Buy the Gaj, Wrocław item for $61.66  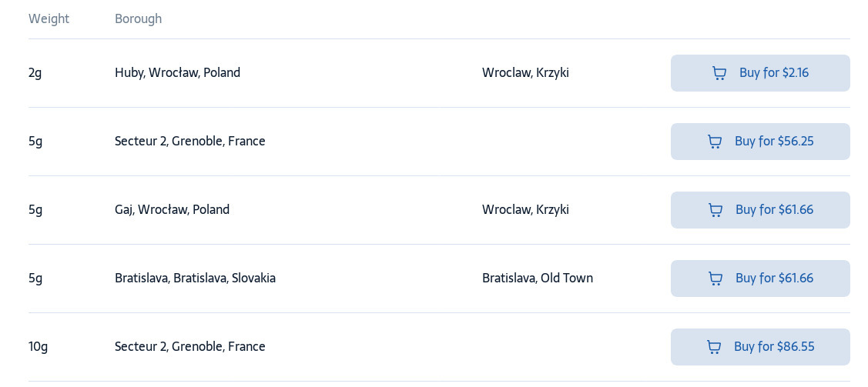tap(760, 210)
